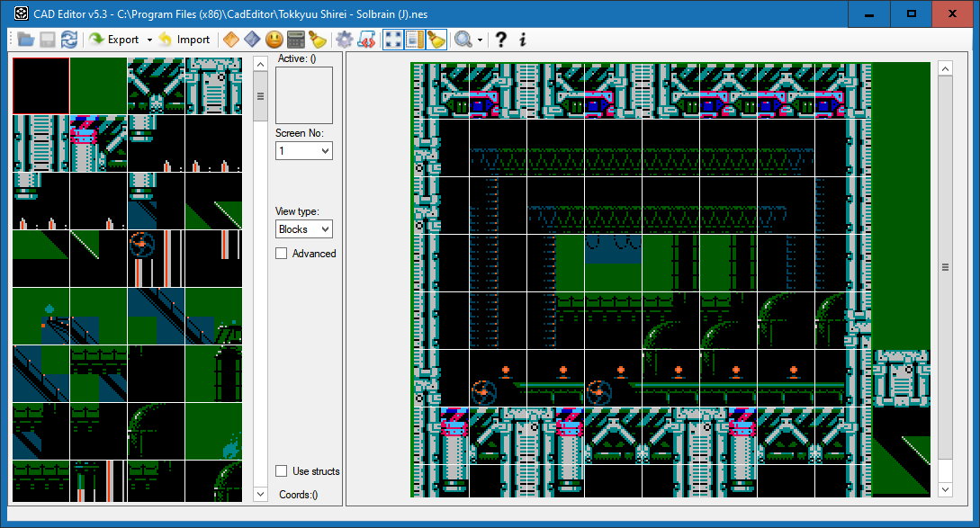980x528 pixels.
Task: Click the Export button
Action: (x=114, y=40)
